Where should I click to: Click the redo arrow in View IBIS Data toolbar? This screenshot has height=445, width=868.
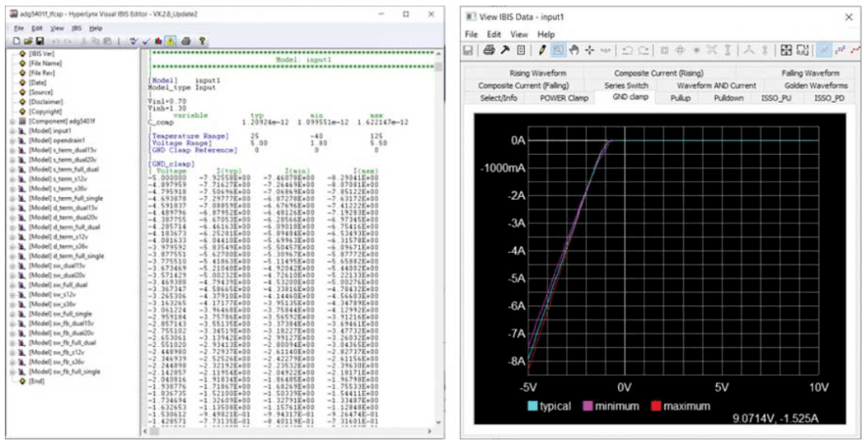click(x=643, y=51)
